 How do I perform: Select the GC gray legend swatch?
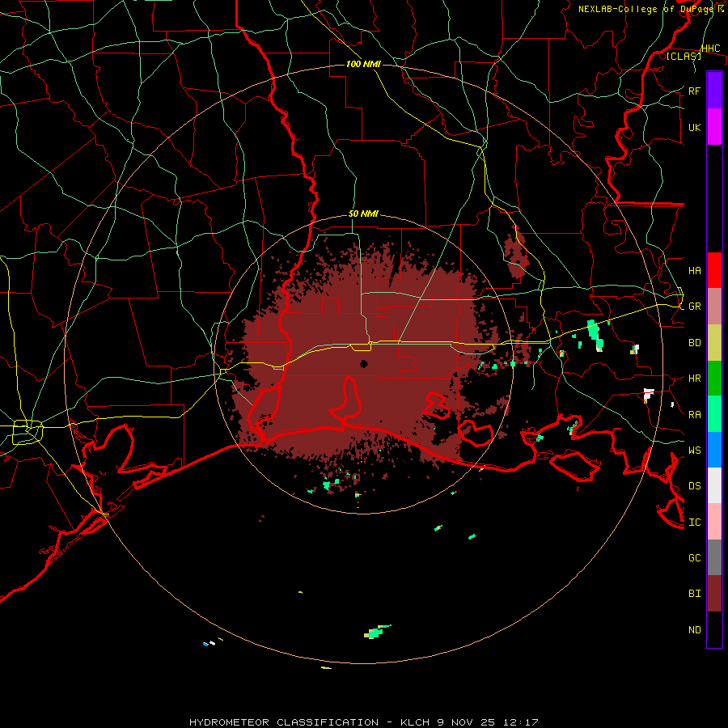point(714,557)
